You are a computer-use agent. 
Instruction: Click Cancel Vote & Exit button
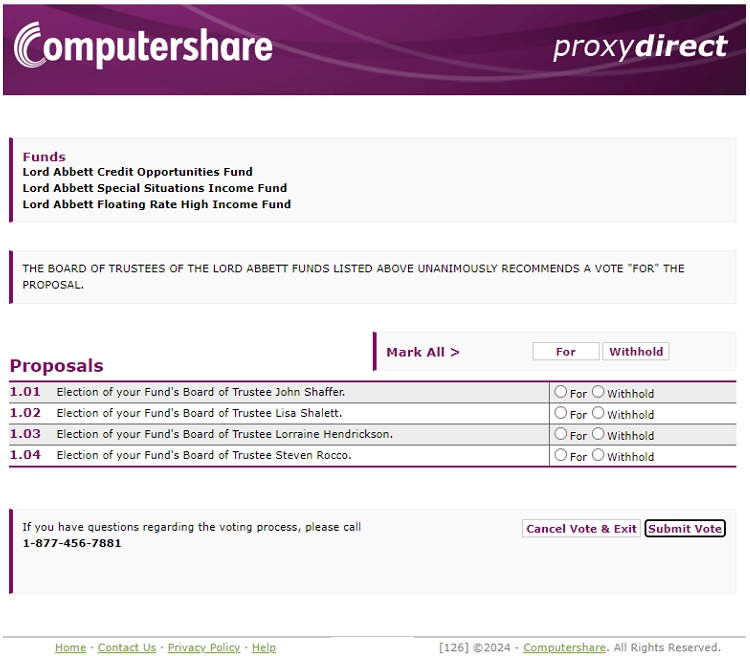pos(581,529)
